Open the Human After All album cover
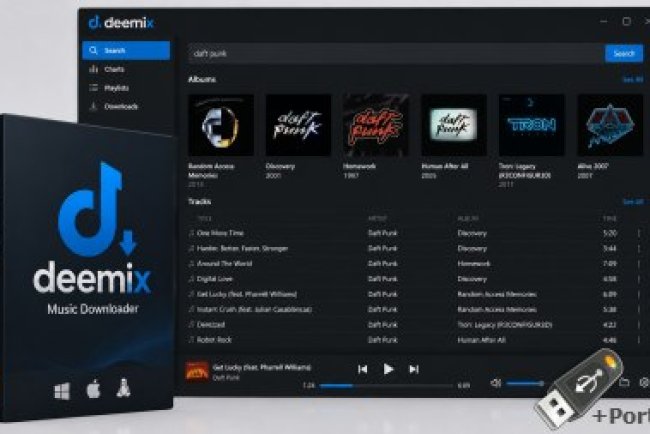Viewport: 650px width, 434px height. (x=454, y=125)
